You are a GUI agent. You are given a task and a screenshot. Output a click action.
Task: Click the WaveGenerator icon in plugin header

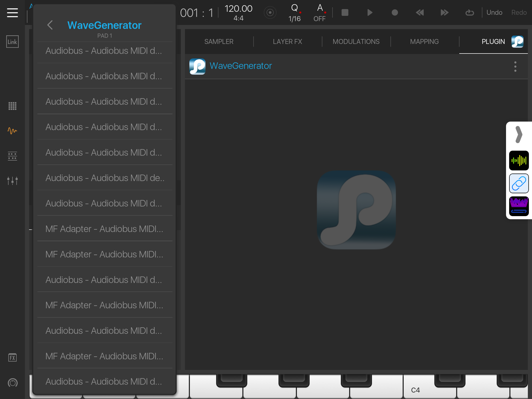point(197,66)
